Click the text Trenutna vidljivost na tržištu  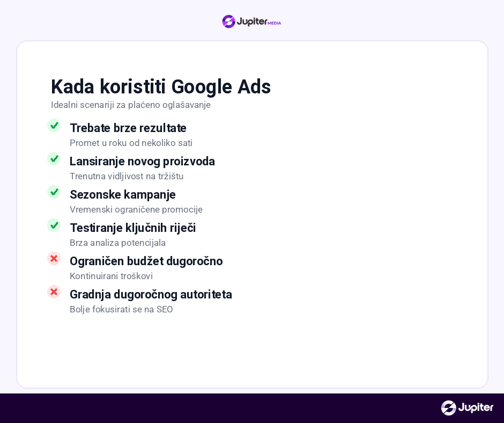coord(127,177)
